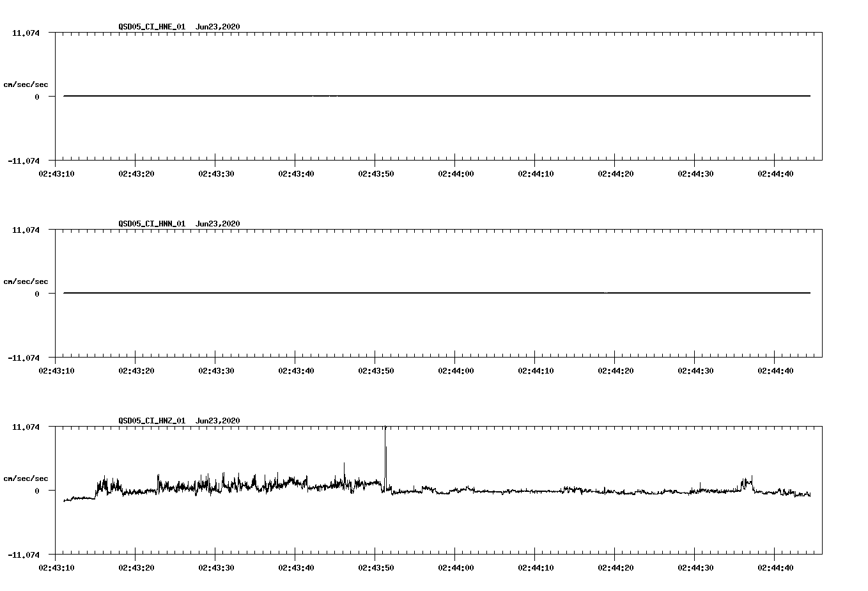The image size is (868, 591).
Task: Click 11.074 axis maximum on HNN plot
Action: pos(26,230)
